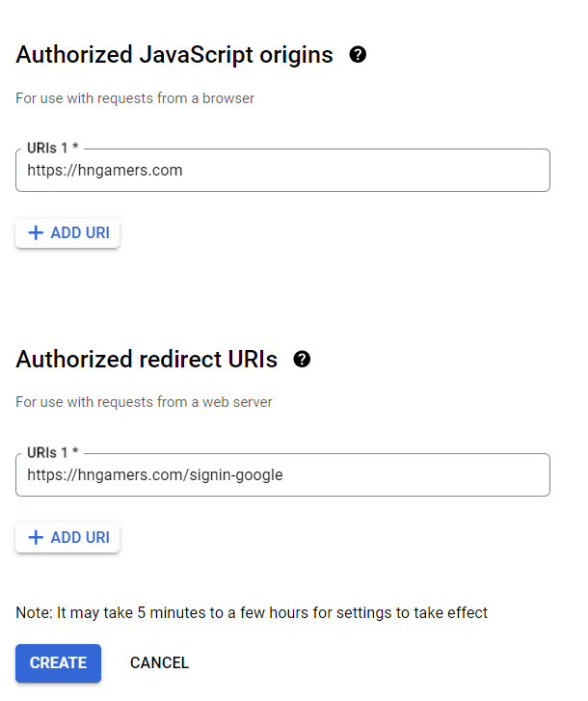Click the Authorized JavaScript origins heading
The image size is (588, 701).
tap(174, 56)
